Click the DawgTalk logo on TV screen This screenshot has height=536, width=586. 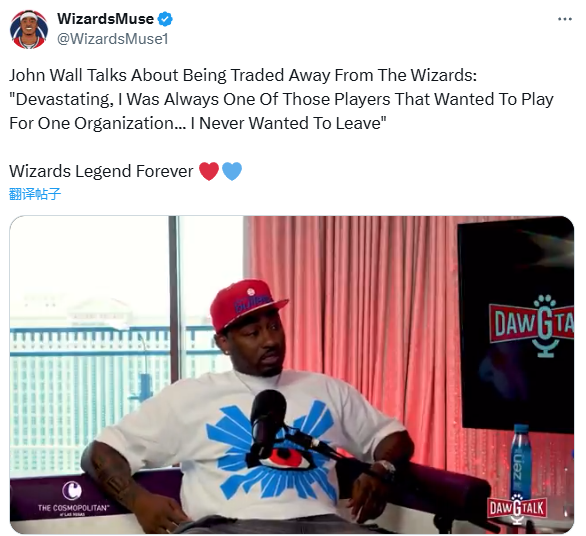532,325
